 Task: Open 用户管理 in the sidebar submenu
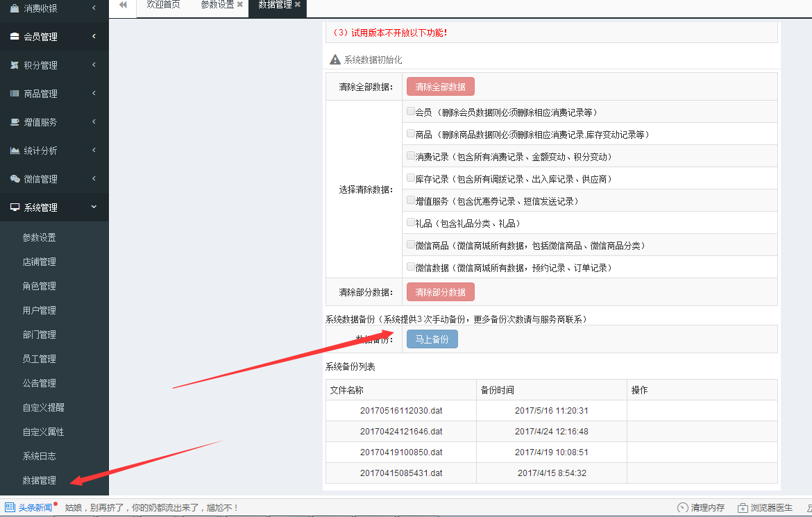40,310
